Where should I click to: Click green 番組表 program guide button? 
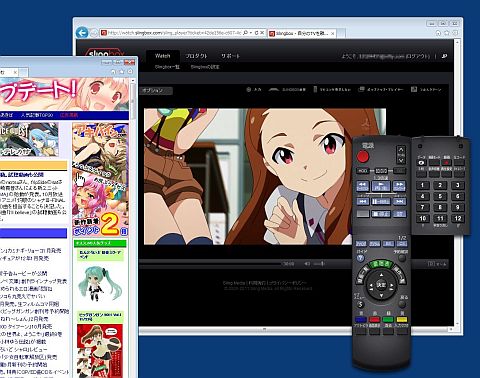click(x=381, y=264)
